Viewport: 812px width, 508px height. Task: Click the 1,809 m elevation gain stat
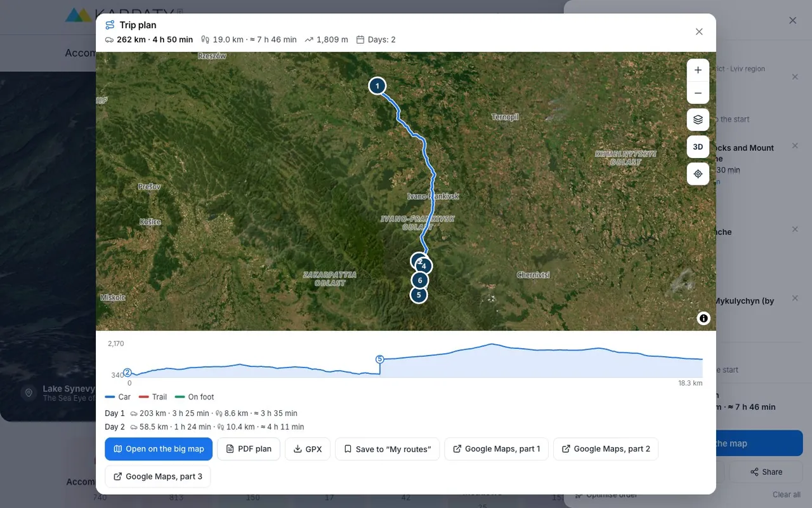[x=326, y=39]
